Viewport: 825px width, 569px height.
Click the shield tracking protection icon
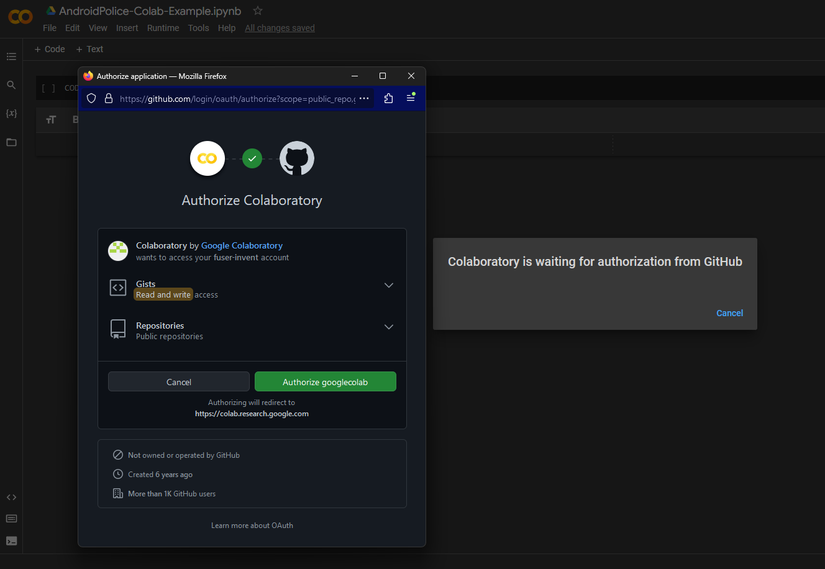[x=92, y=99]
